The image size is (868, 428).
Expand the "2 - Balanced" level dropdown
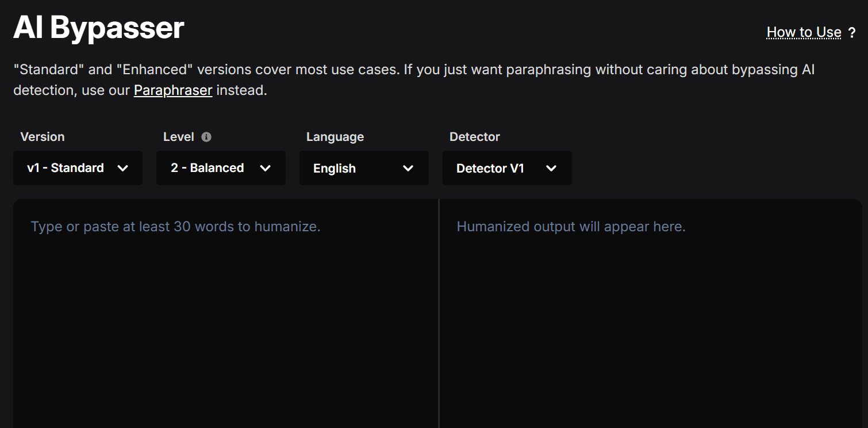(221, 168)
